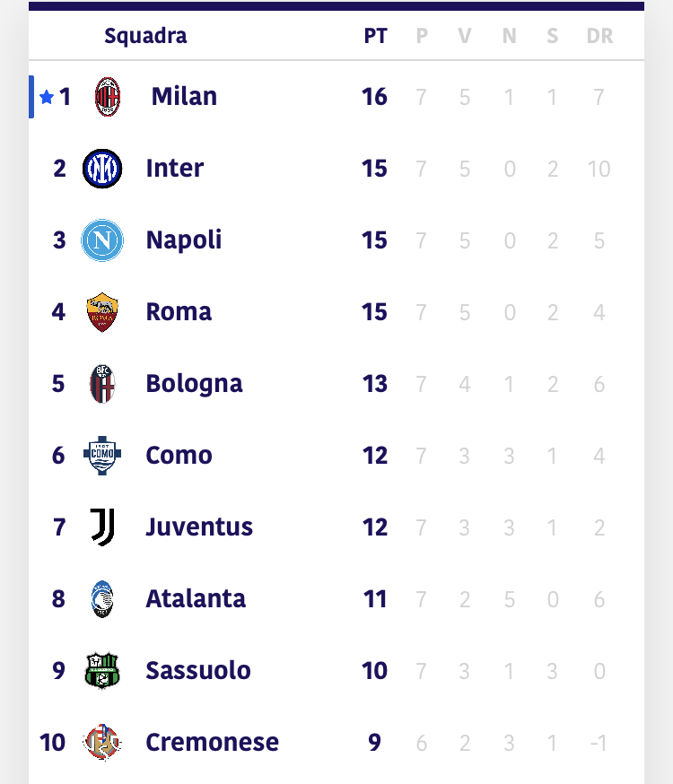The height and width of the screenshot is (784, 673).
Task: Click the Bologna club crest
Action: pos(102,384)
